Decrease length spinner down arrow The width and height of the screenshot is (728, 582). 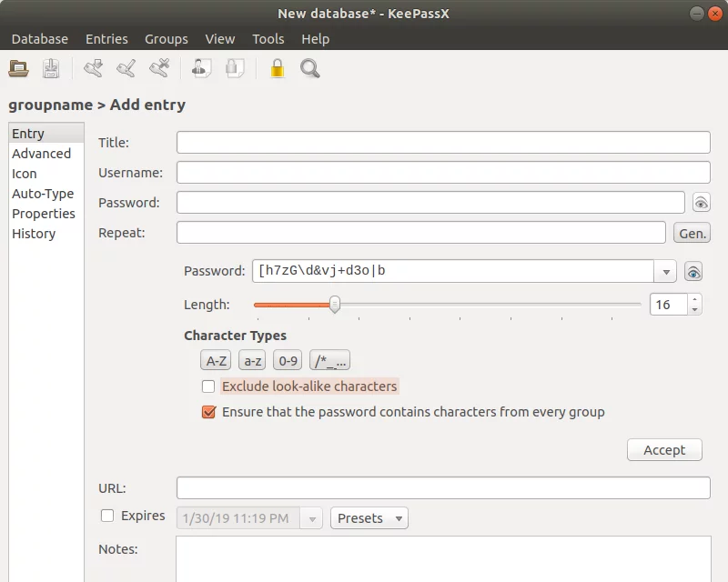click(694, 310)
